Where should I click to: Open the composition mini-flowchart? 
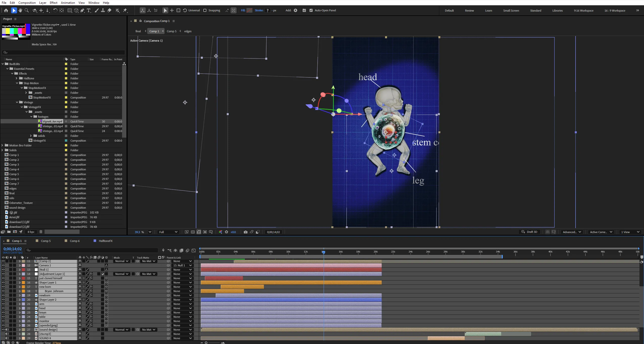[169, 250]
